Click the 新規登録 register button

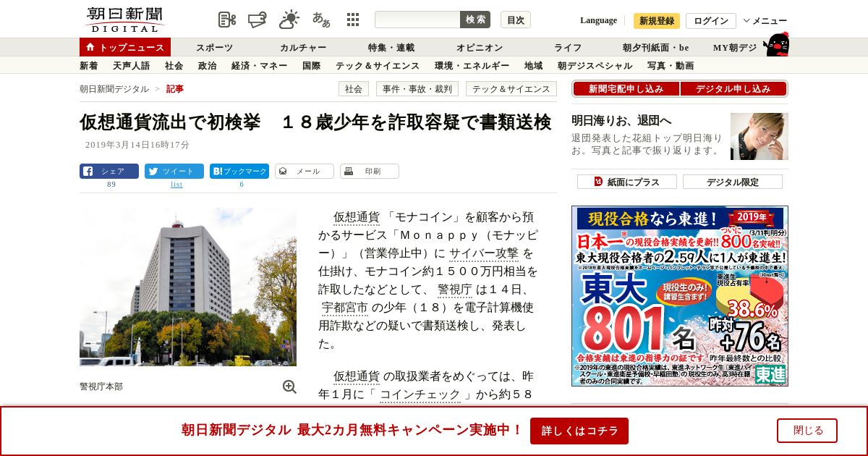pos(657,21)
